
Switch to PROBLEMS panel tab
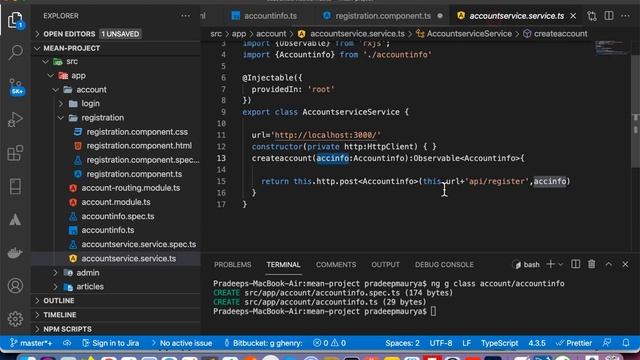[232, 264]
